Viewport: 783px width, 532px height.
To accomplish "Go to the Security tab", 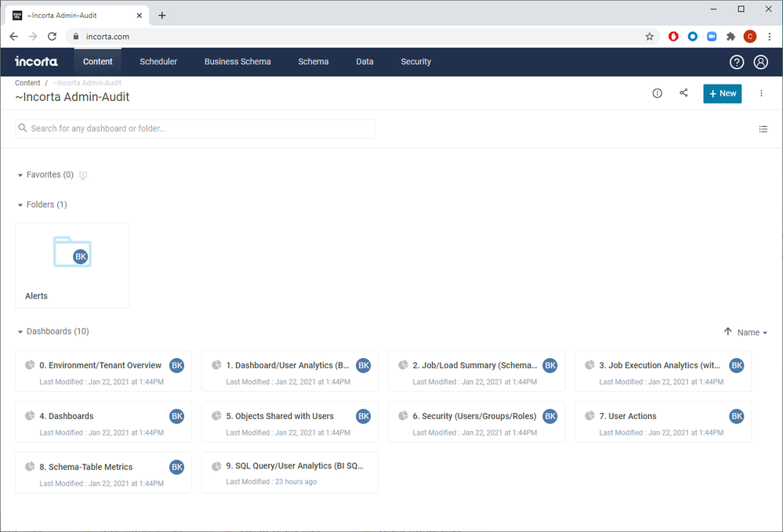I will pyautogui.click(x=415, y=62).
